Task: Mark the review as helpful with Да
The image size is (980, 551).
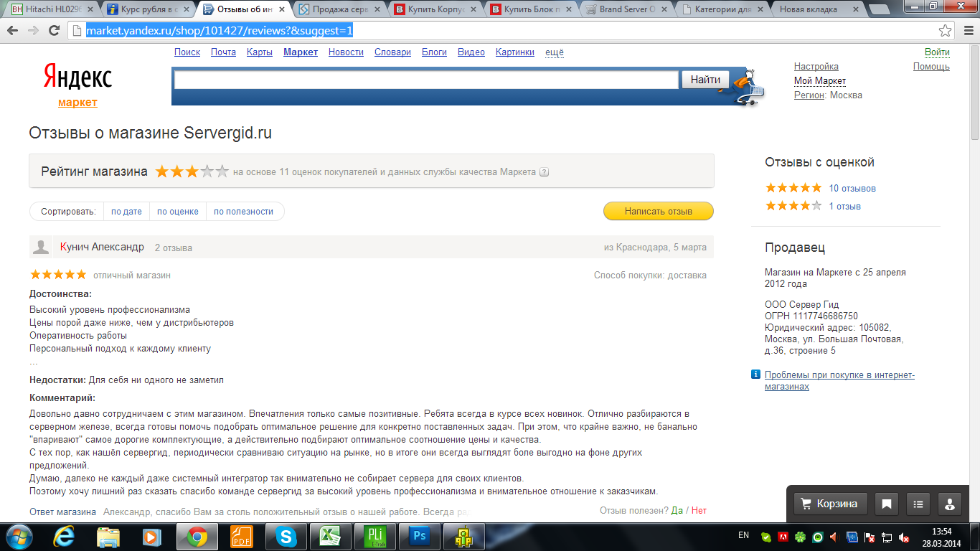Action: pyautogui.click(x=677, y=511)
